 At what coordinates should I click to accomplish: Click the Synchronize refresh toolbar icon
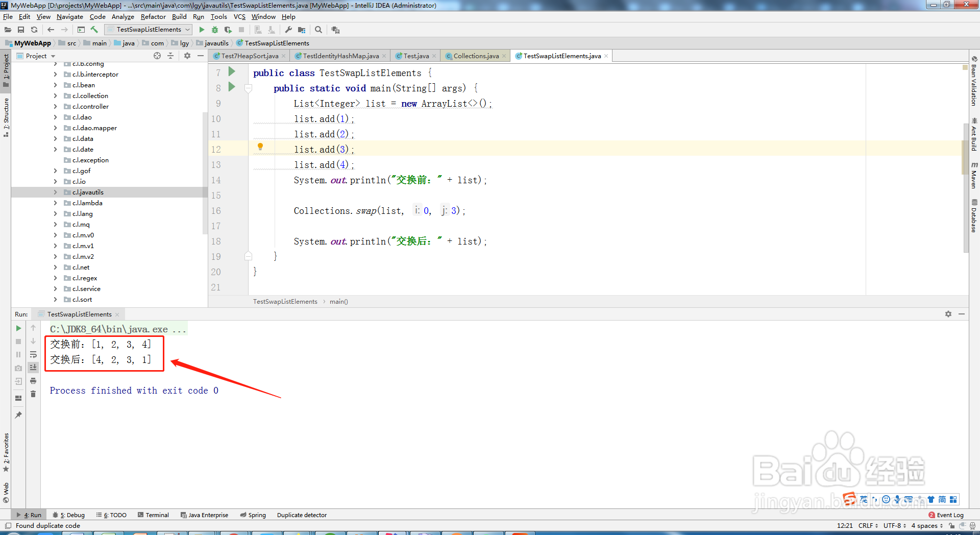34,30
